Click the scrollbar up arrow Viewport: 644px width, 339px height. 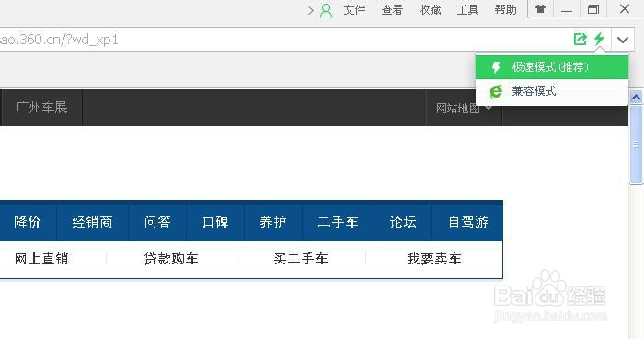pos(637,97)
